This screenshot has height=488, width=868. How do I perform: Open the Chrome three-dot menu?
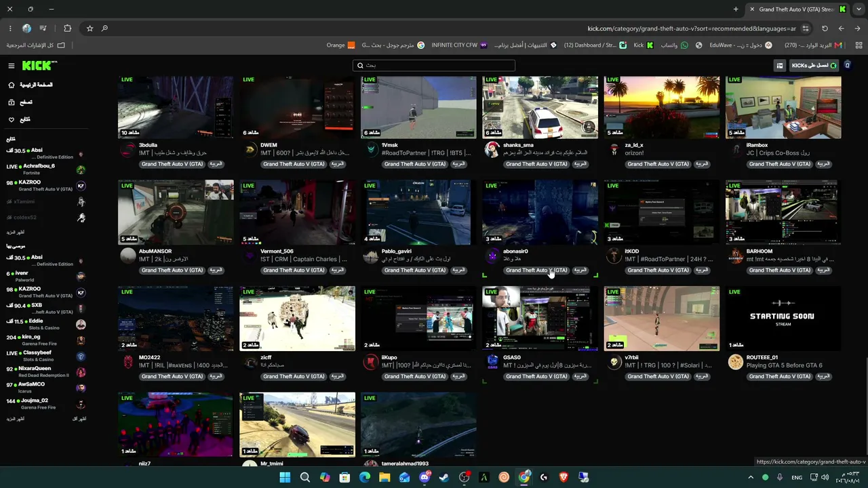(10, 28)
